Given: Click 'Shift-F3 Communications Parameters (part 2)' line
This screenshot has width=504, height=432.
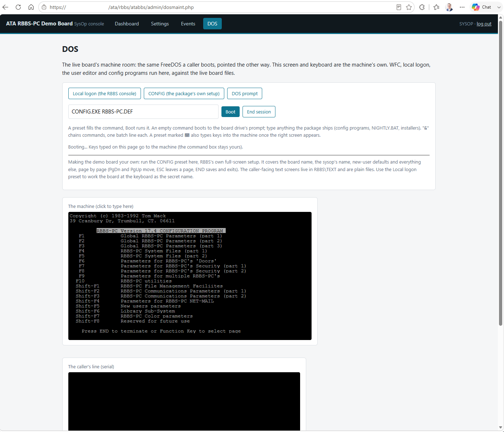Looking at the screenshot, I should coord(161,296).
